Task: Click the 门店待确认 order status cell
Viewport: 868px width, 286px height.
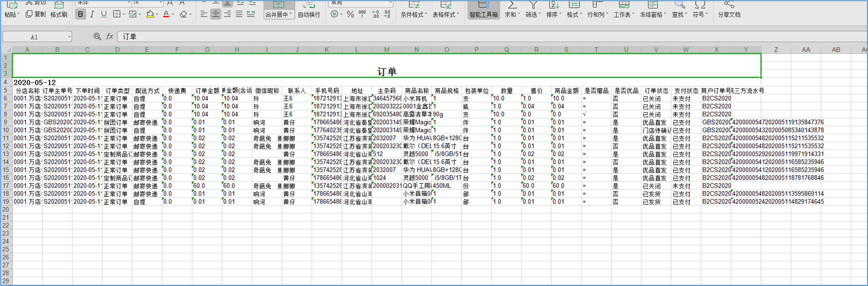Action: point(656,130)
